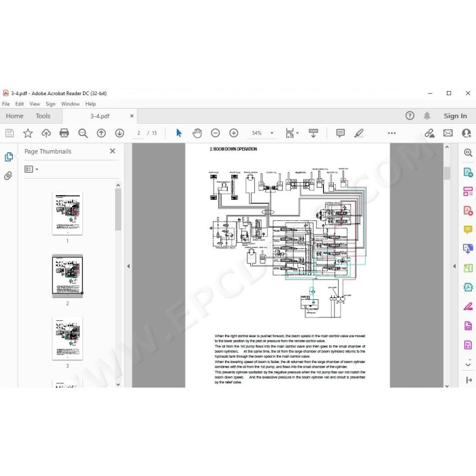
Task: Open the Compress PDF tool
Action: (468, 287)
